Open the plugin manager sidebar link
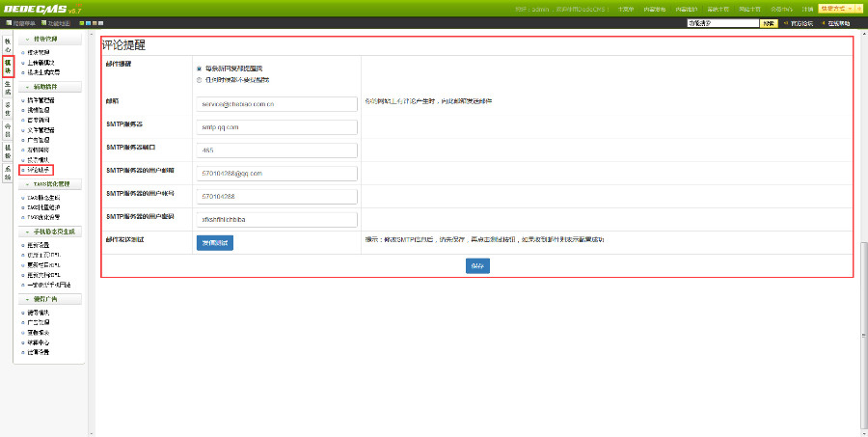The height and width of the screenshot is (437, 868). 41,100
